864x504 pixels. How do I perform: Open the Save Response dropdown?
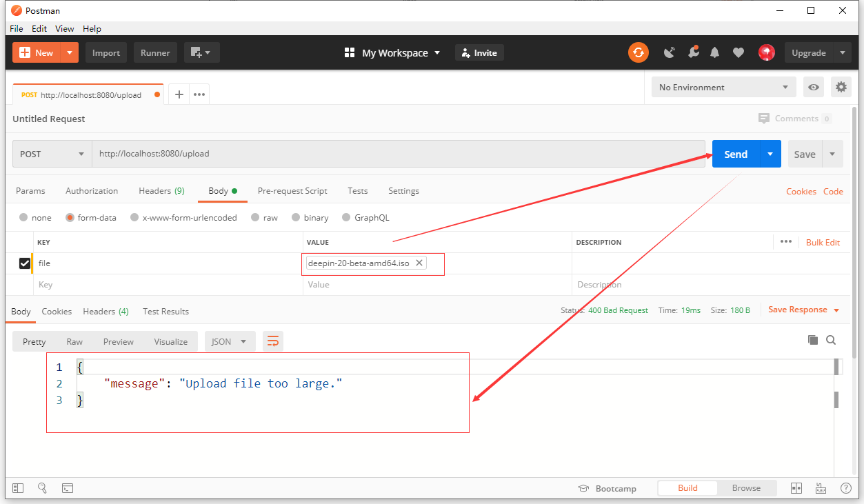pyautogui.click(x=804, y=310)
